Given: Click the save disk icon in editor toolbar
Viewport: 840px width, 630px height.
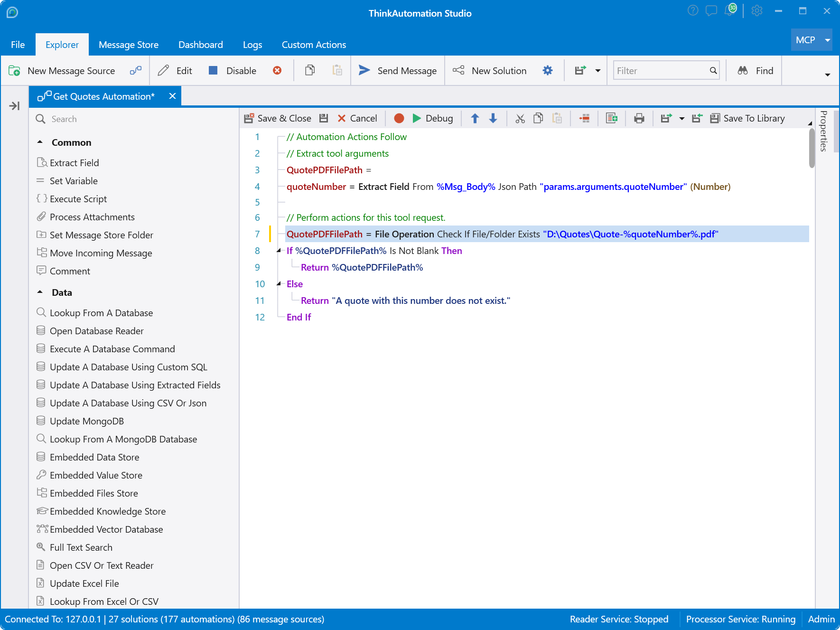Looking at the screenshot, I should click(x=324, y=118).
